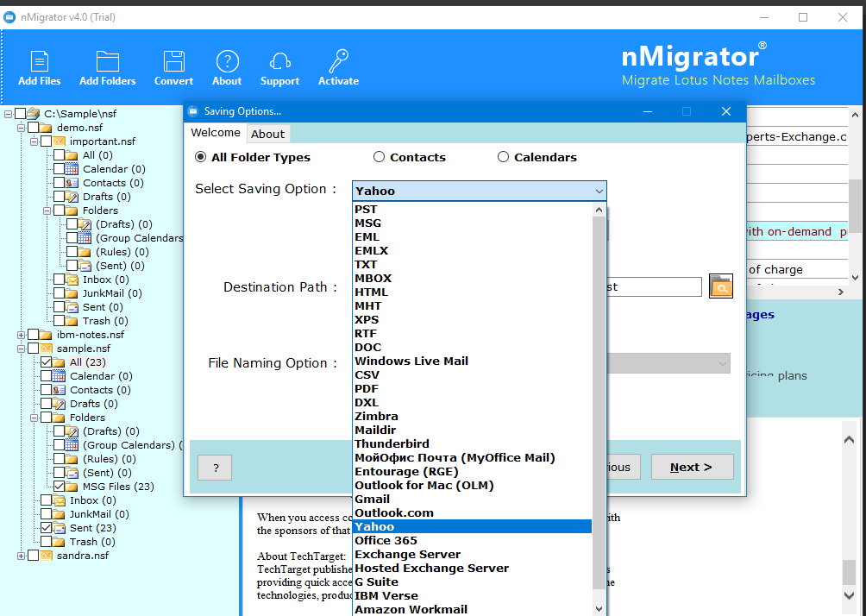866x616 pixels.
Task: Click the sample.nsf mail file icon
Action: [47, 349]
